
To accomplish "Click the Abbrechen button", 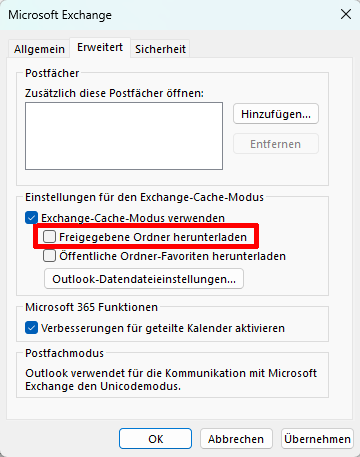I will click(x=236, y=439).
